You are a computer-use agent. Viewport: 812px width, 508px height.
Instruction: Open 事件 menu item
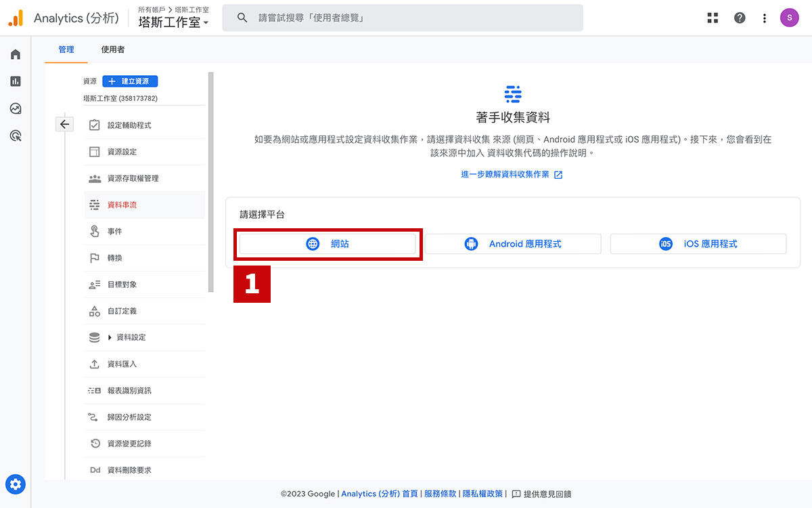tap(144, 232)
